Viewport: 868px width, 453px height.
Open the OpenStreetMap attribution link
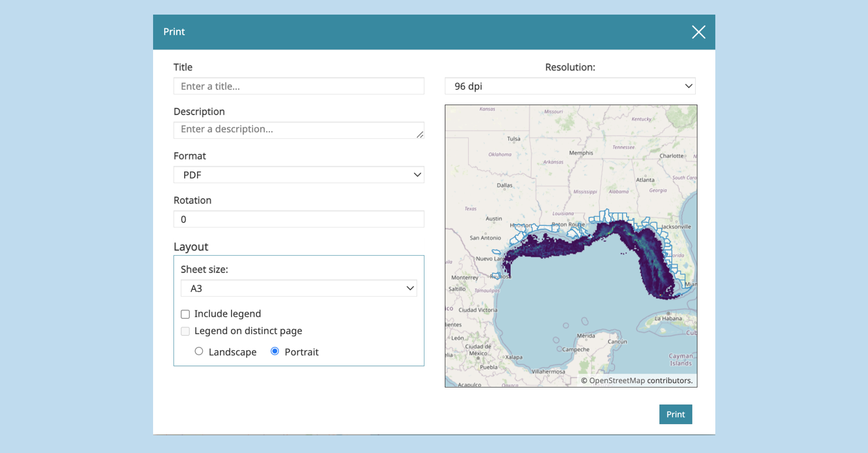[617, 380]
